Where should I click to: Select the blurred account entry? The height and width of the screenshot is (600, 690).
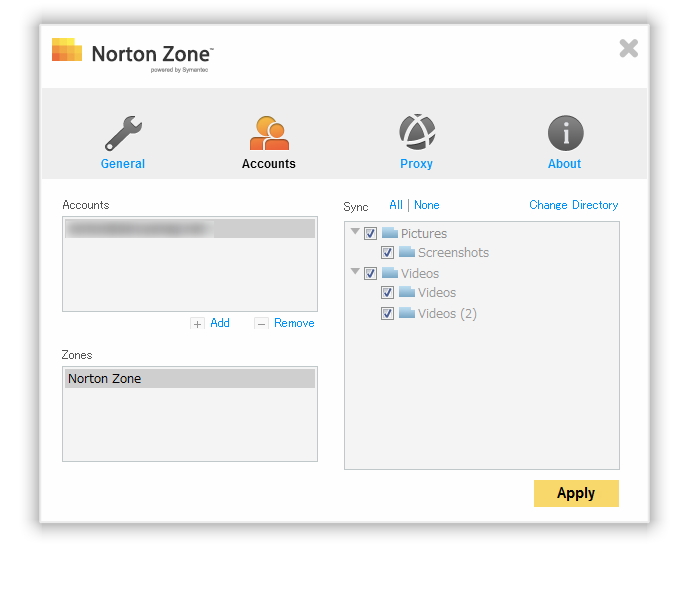(190, 229)
